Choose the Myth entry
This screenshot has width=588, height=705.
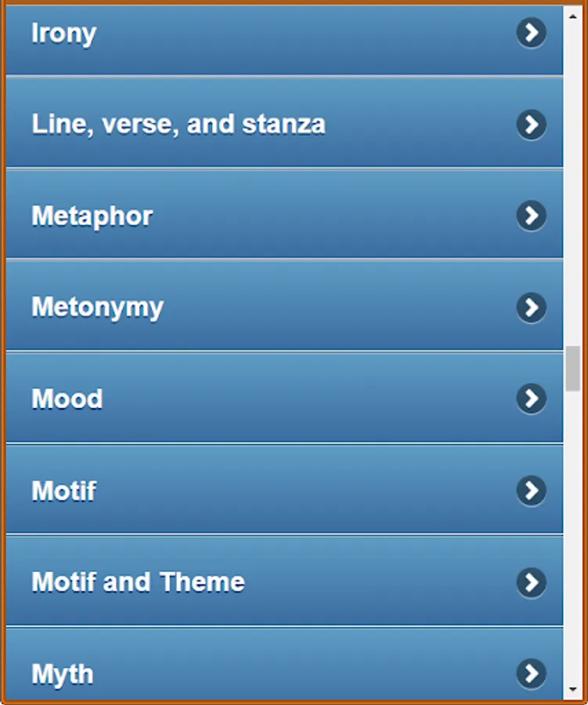[x=284, y=663]
